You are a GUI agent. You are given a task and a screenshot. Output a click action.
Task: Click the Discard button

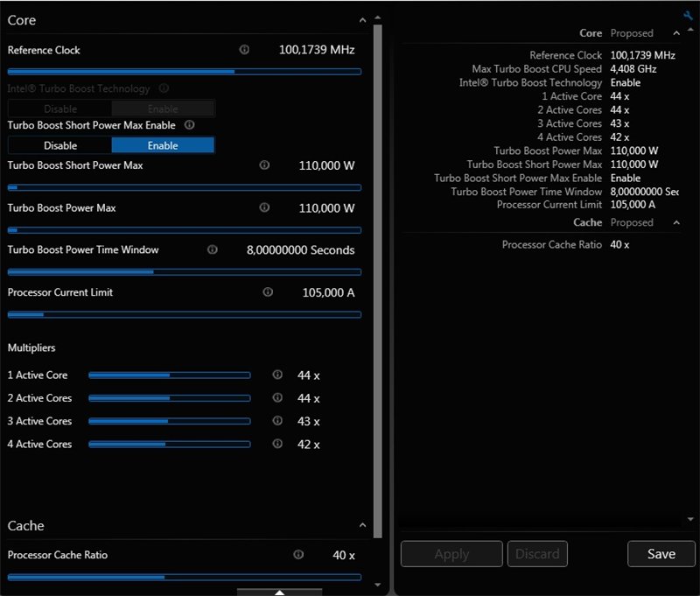pos(537,554)
